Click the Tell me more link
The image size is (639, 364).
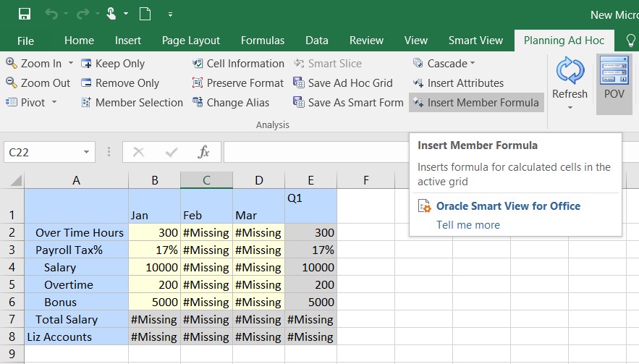[468, 225]
